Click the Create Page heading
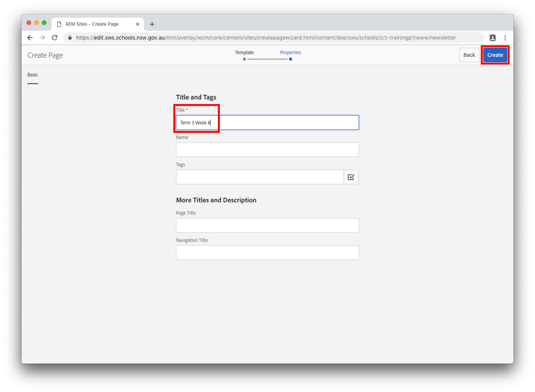This screenshot has width=535, height=392. [x=45, y=55]
